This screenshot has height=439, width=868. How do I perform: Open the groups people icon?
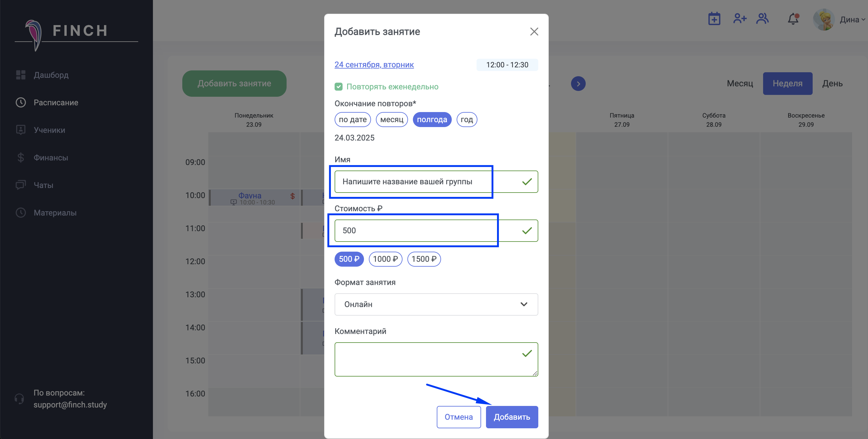pyautogui.click(x=762, y=19)
